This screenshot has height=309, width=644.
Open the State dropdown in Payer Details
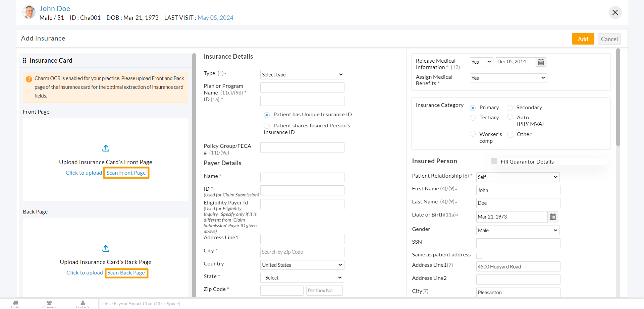(302, 277)
